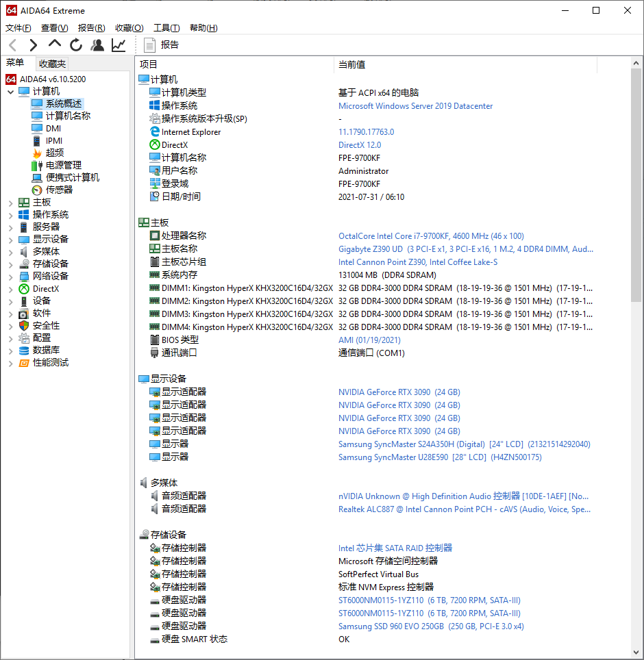
Task: Open Intel Cannon Point Z390 chipset link
Action: (418, 262)
